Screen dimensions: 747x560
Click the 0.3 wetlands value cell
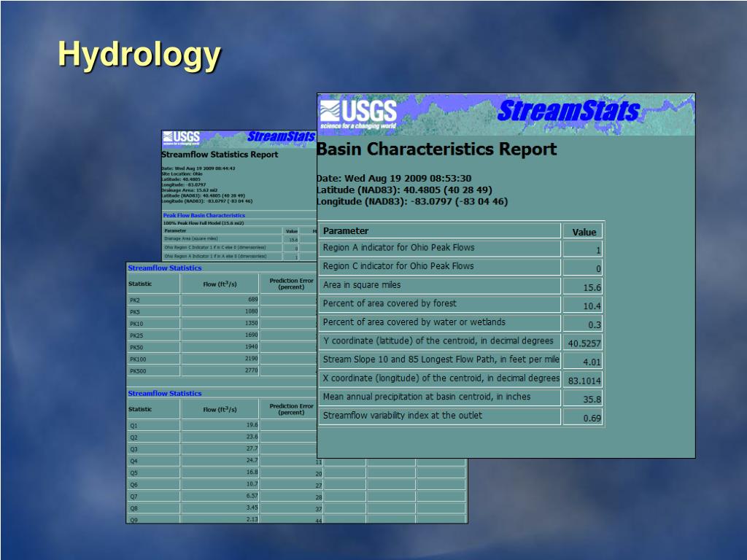[x=583, y=324]
